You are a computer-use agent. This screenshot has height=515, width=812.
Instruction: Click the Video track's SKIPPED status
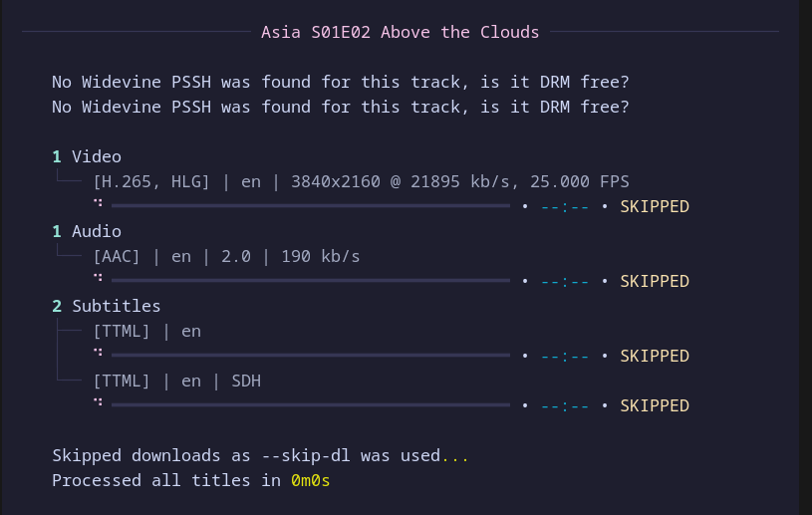click(x=655, y=206)
